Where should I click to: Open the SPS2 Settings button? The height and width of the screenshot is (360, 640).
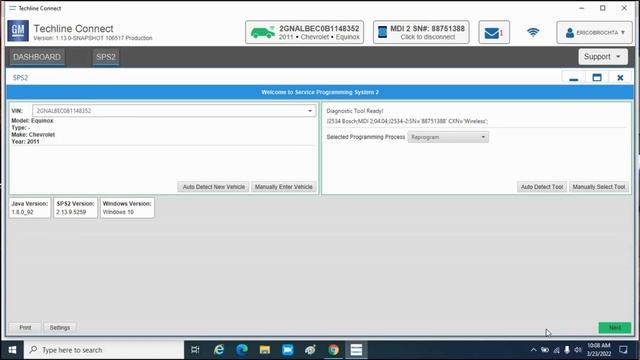[60, 328]
